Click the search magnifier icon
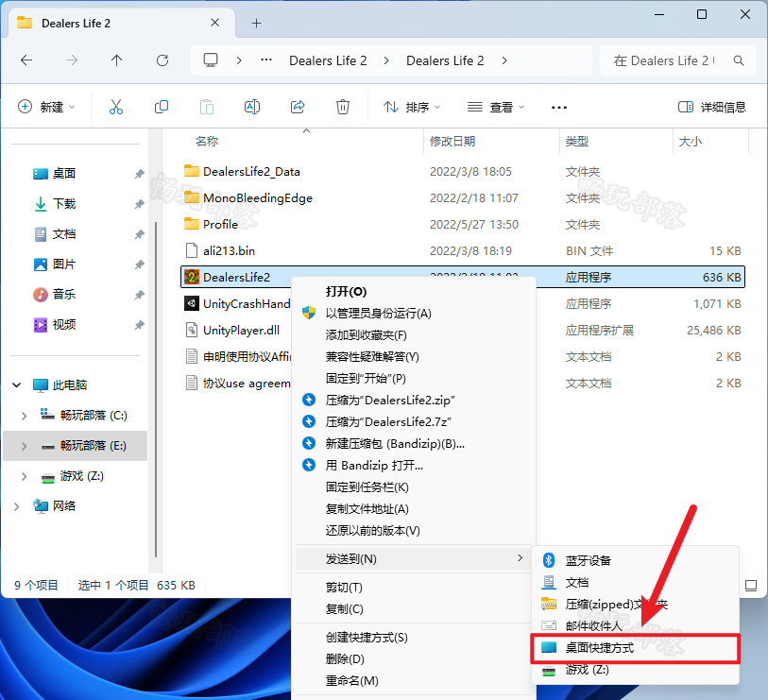Image resolution: width=768 pixels, height=700 pixels. tap(739, 60)
